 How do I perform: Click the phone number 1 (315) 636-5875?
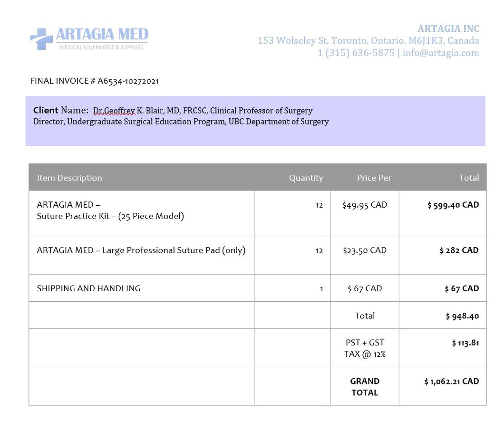point(356,53)
